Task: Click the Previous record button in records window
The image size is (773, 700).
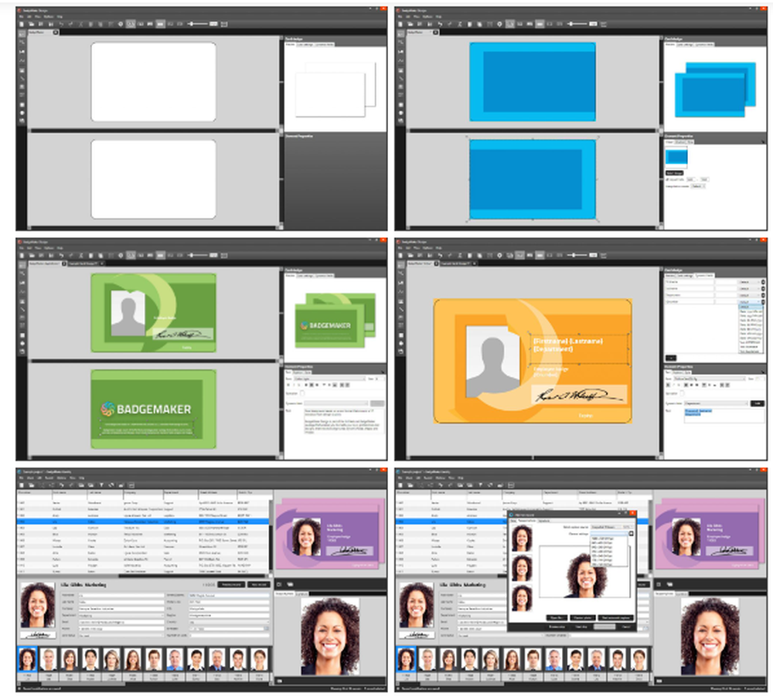Action: (x=231, y=584)
